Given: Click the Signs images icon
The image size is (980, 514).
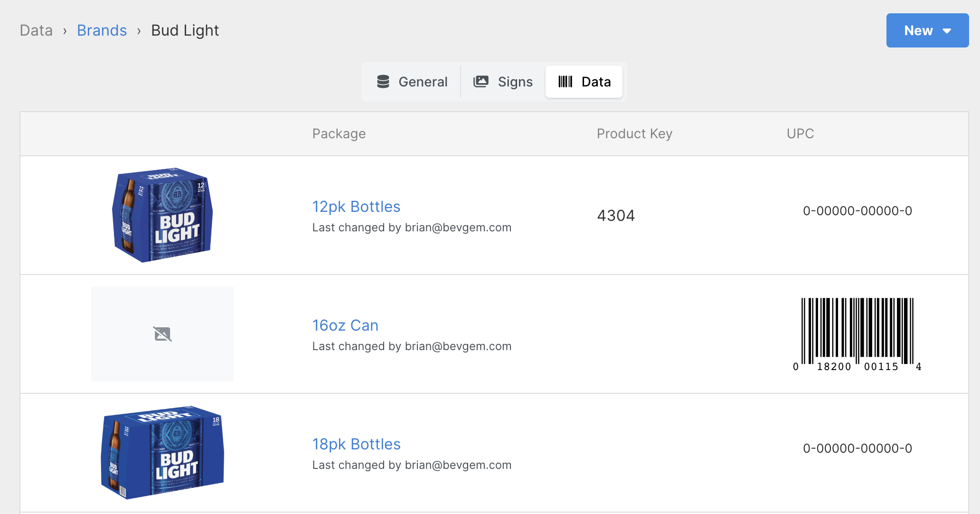Looking at the screenshot, I should (481, 82).
